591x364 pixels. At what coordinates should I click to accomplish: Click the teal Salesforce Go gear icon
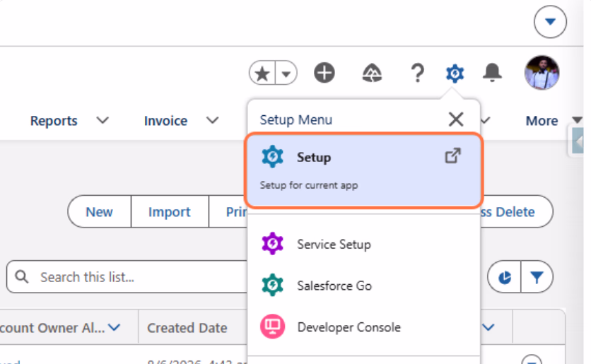point(272,285)
